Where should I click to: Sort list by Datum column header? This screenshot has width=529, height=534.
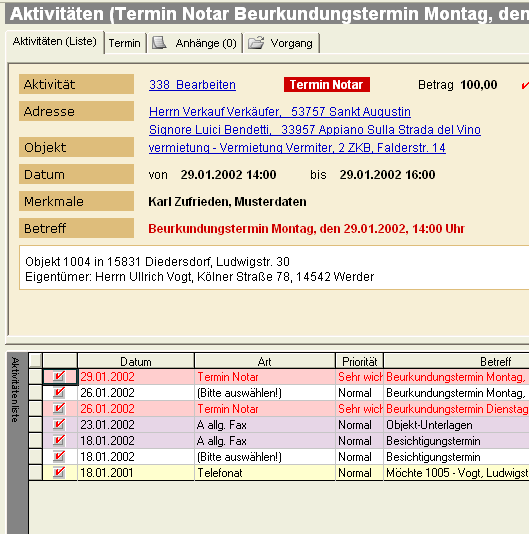136,361
